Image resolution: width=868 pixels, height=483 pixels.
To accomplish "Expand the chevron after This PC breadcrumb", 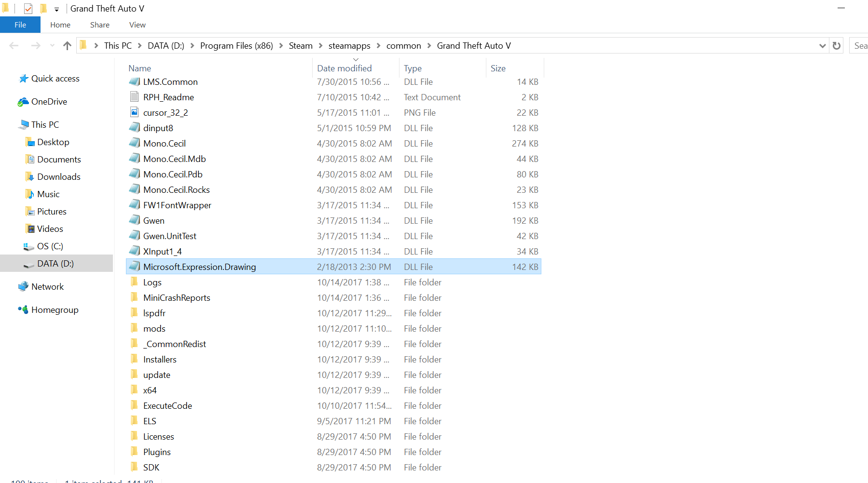I will coord(139,46).
